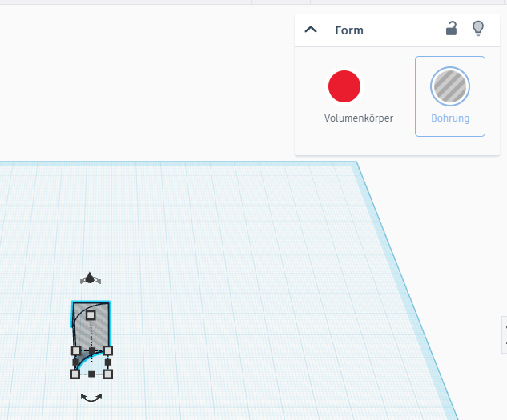This screenshot has height=420, width=507.
Task: Toggle the lock editing icon
Action: click(x=451, y=29)
